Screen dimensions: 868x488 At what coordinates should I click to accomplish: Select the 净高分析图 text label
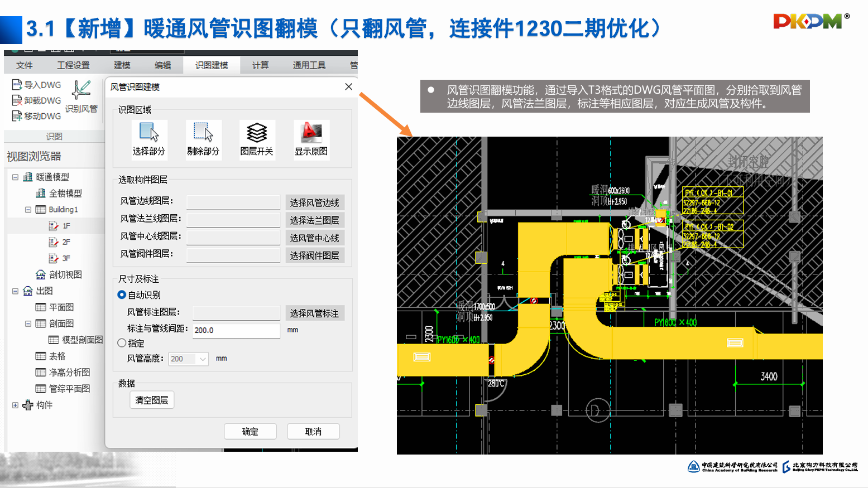(70, 372)
